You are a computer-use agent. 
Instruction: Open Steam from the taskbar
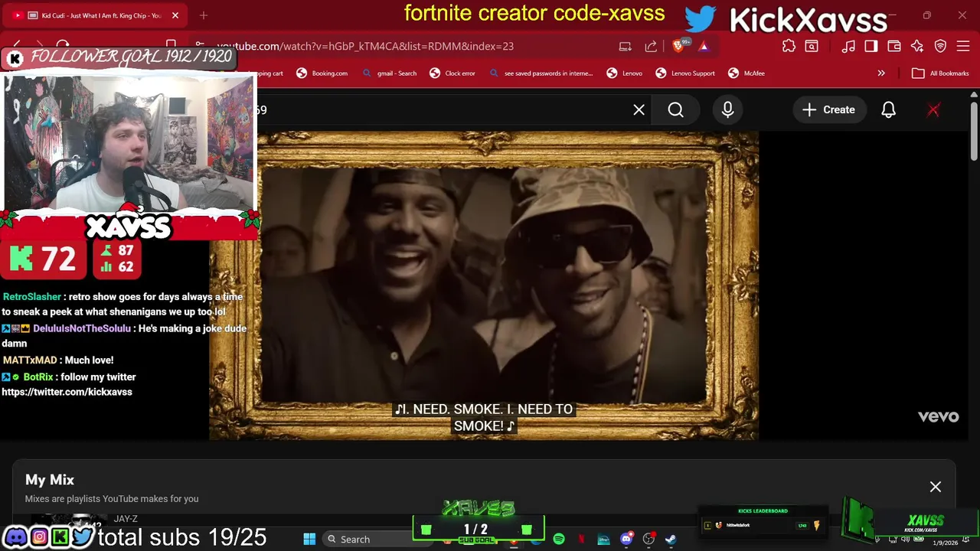click(x=671, y=540)
